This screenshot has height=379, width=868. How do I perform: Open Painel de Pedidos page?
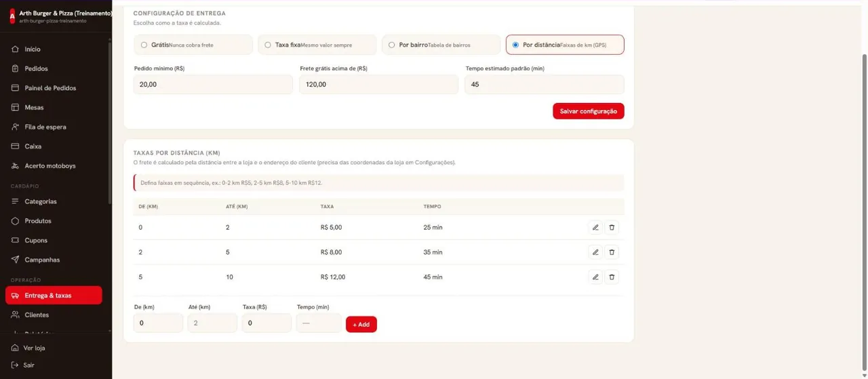point(54,88)
